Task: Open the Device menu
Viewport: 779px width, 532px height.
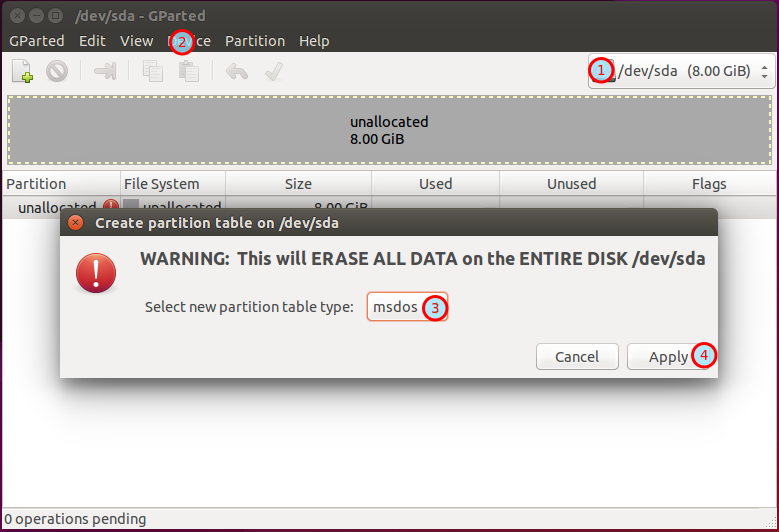Action: (x=189, y=41)
